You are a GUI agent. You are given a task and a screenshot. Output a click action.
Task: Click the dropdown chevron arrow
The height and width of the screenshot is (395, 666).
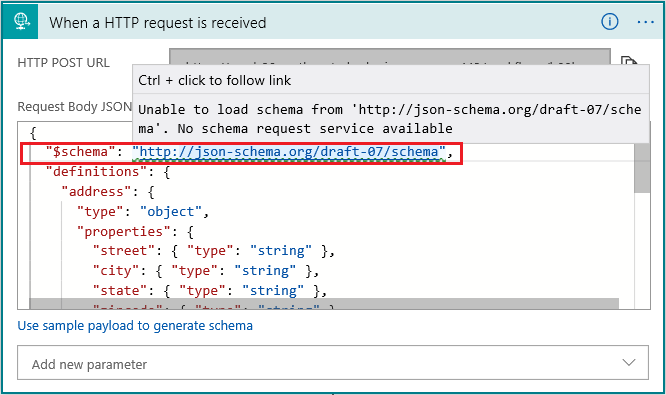629,363
